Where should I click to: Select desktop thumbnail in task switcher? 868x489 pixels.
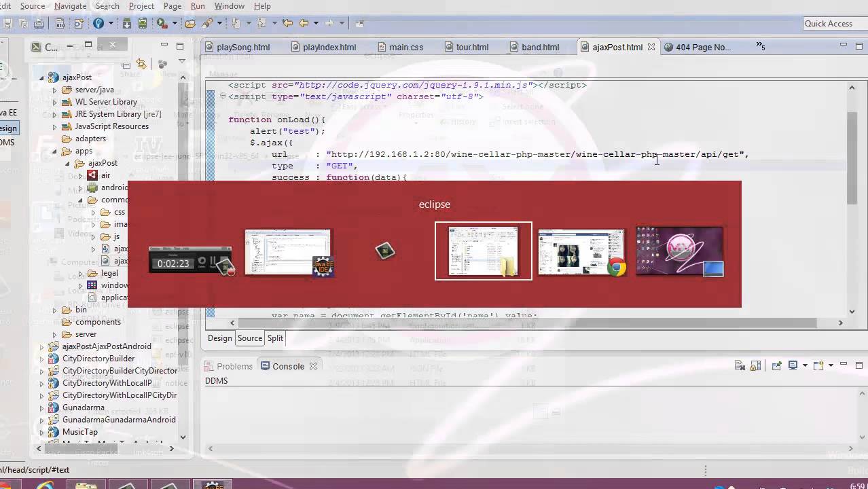(x=680, y=251)
